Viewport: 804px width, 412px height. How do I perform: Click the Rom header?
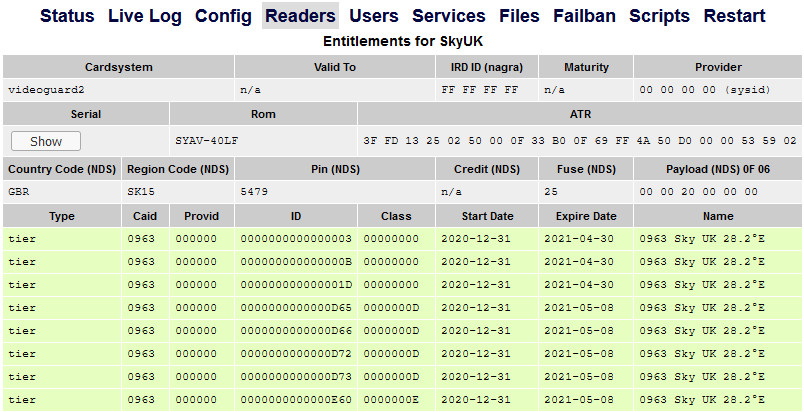(x=263, y=114)
